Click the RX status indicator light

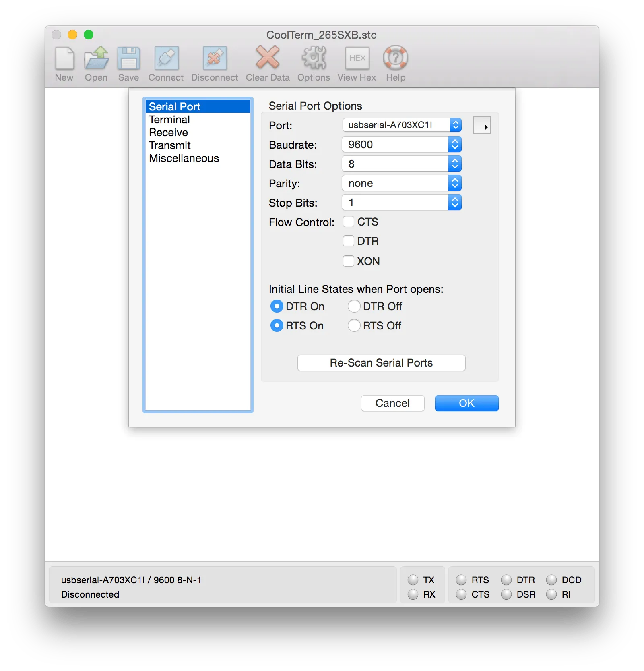tap(413, 594)
